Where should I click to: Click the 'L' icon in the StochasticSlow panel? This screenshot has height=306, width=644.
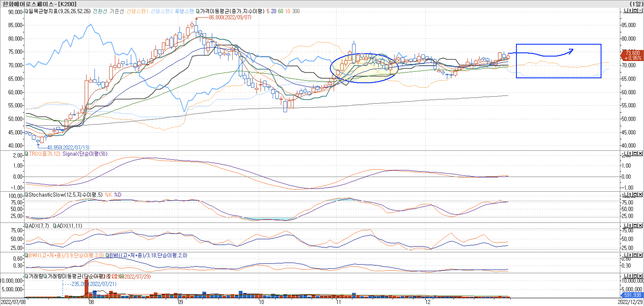[626, 194]
